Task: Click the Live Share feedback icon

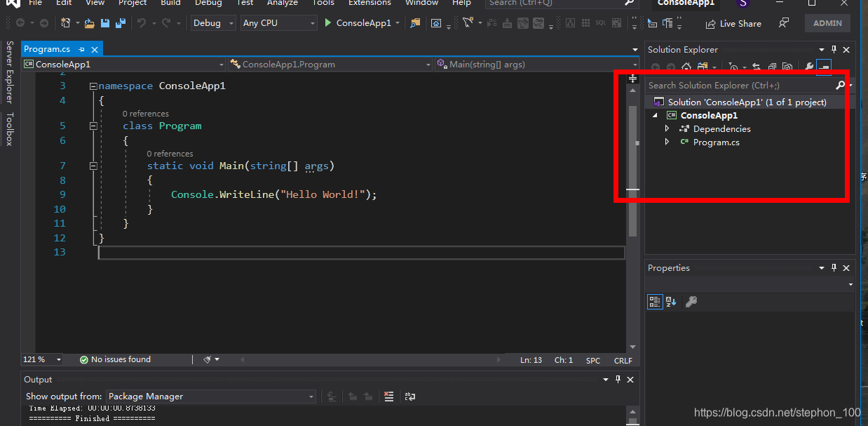Action: point(784,23)
